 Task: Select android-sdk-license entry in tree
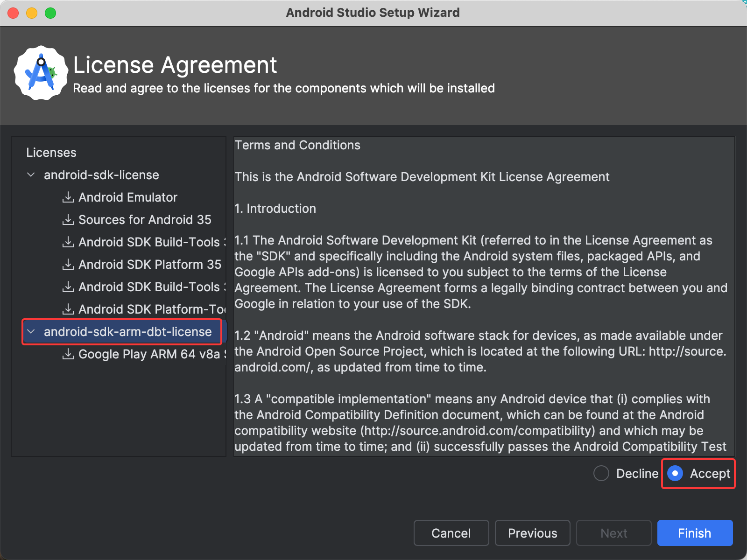(x=101, y=175)
